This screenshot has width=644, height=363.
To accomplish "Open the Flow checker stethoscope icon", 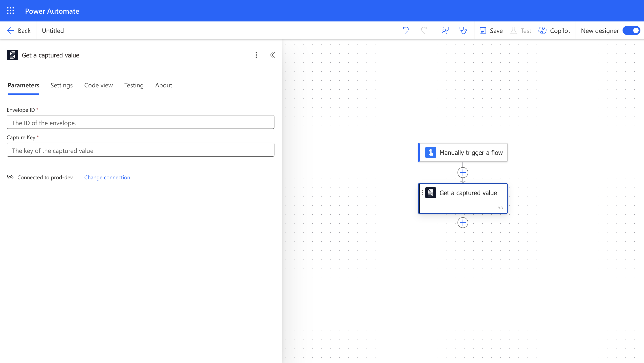I will tap(463, 30).
